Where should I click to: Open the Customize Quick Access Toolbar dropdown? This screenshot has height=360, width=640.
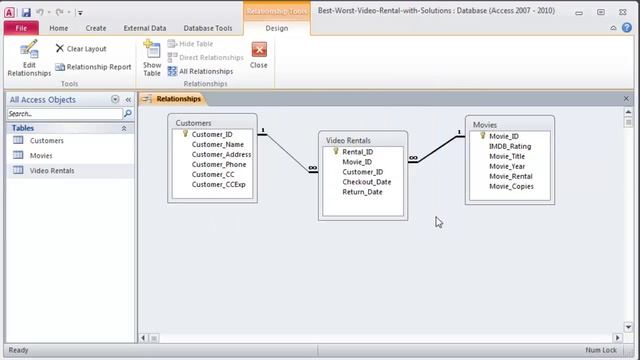[x=80, y=13]
